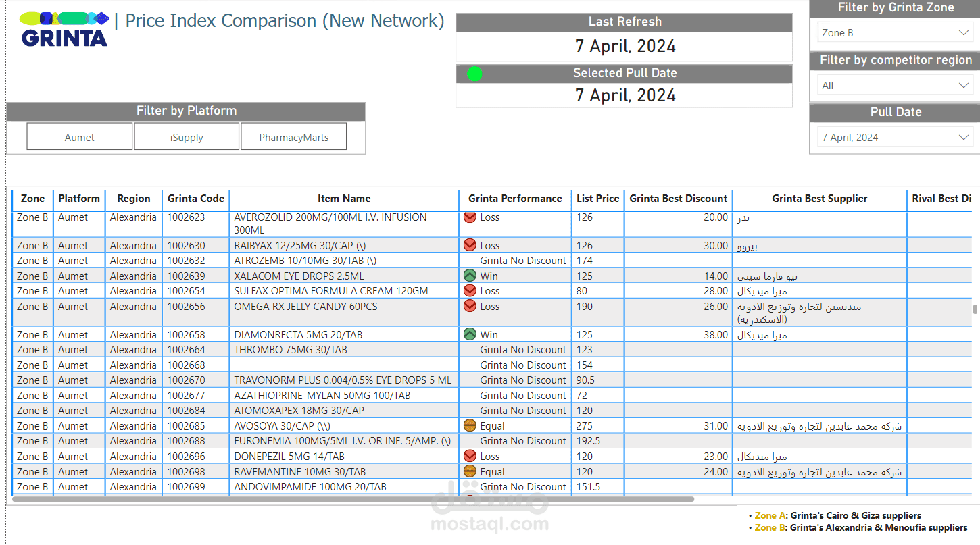Click Grinta No Discount in THROMBO row
This screenshot has height=545, width=980.
523,349
